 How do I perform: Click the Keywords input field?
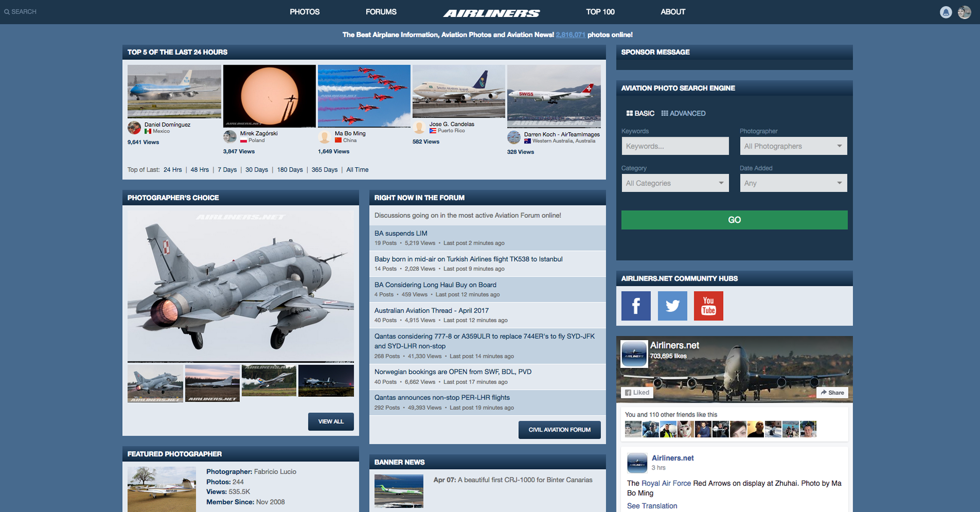point(675,146)
